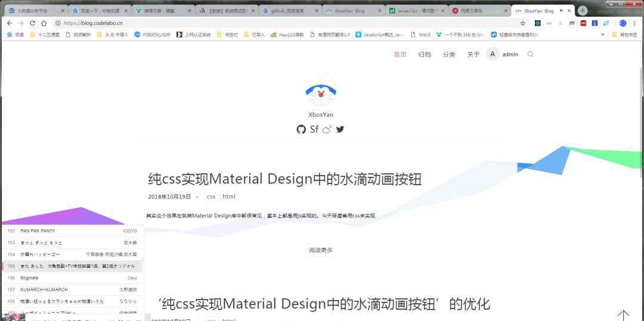644x321 pixels.
Task: Open the blog search magnifier icon
Action: pyautogui.click(x=531, y=54)
